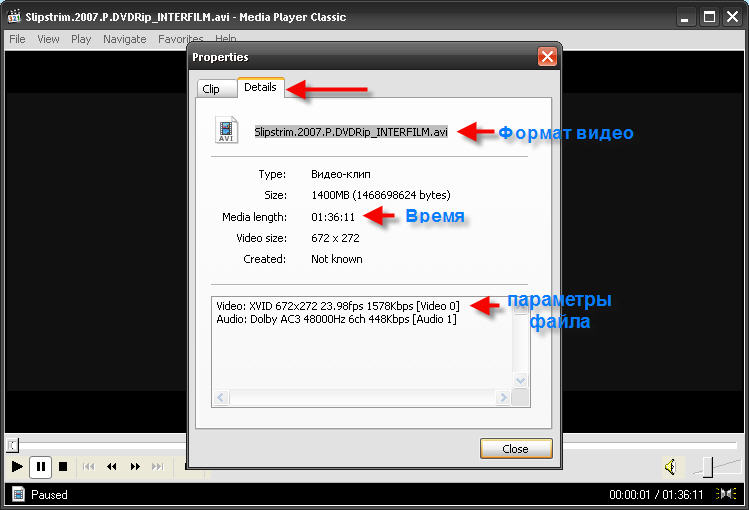Click the size value 1400MB
Screen dimensions: 749x510
(x=381, y=195)
